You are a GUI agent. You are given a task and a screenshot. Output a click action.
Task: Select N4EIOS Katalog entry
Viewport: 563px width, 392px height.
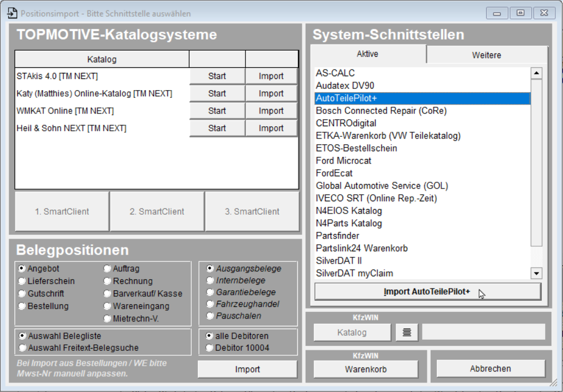coord(422,211)
